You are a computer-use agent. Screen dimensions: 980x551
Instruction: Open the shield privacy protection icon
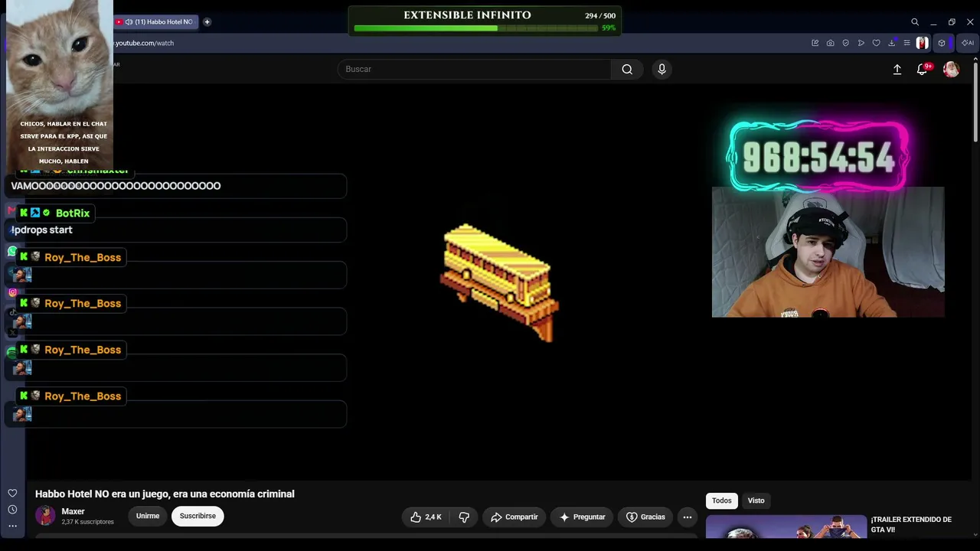(x=846, y=43)
